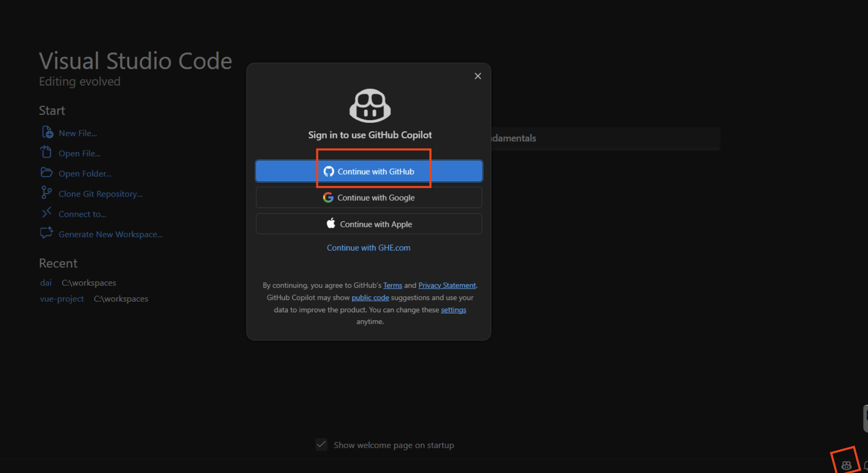Viewport: 868px width, 473px height.
Task: Close the Copilot sign-in dialog
Action: pyautogui.click(x=478, y=76)
